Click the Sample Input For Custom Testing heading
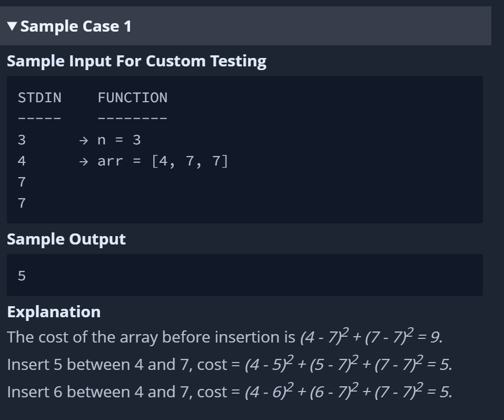This screenshot has height=420, width=504. (x=136, y=61)
